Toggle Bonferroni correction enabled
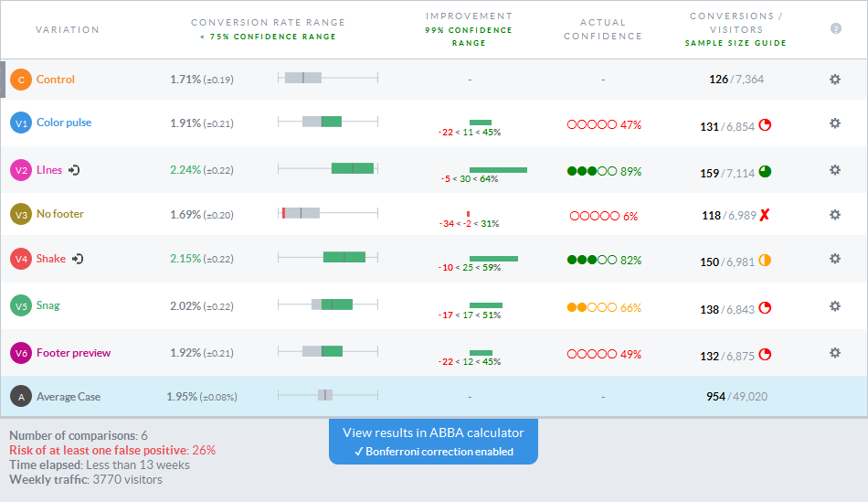This screenshot has width=868, height=502. (x=433, y=452)
